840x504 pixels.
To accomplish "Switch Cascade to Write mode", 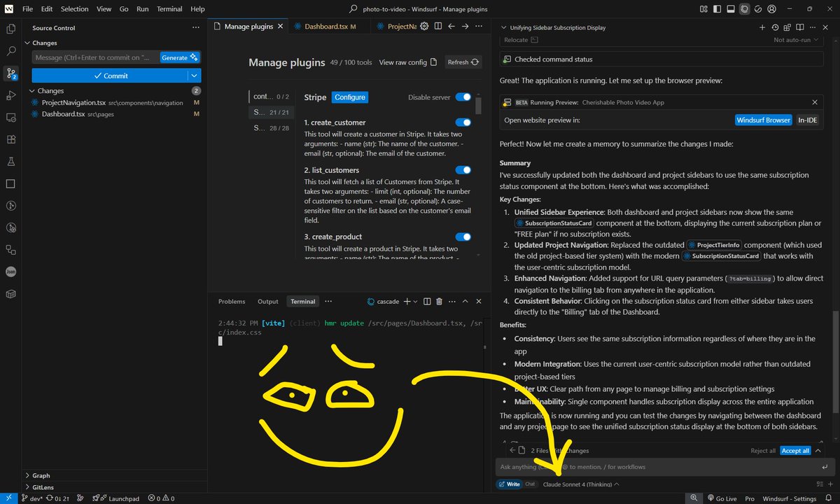I will coord(509,484).
